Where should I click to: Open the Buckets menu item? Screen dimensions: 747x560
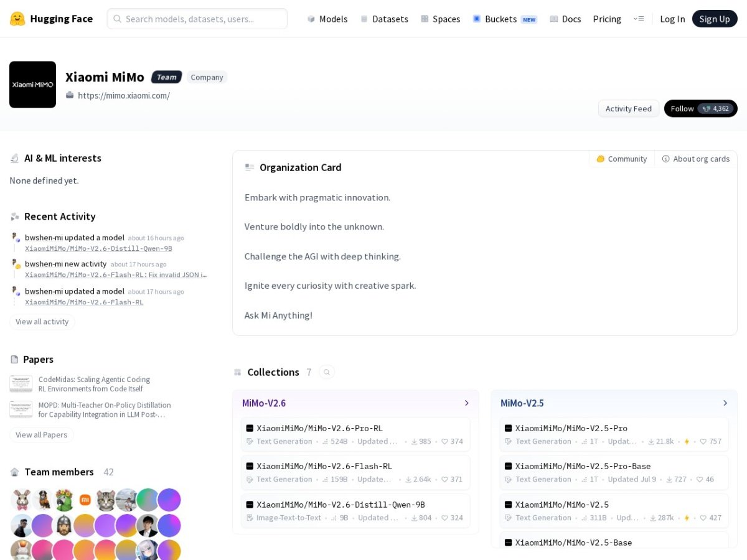(x=505, y=19)
